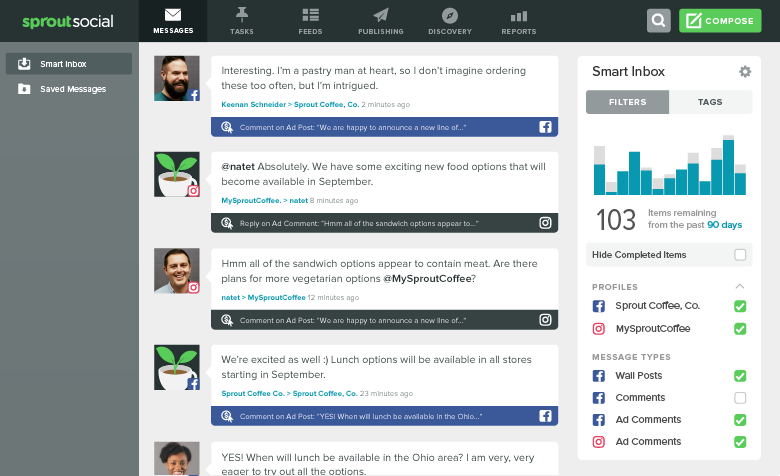This screenshot has width=780, height=476.
Task: Open Smart Inbox in the sidebar
Action: (69, 64)
